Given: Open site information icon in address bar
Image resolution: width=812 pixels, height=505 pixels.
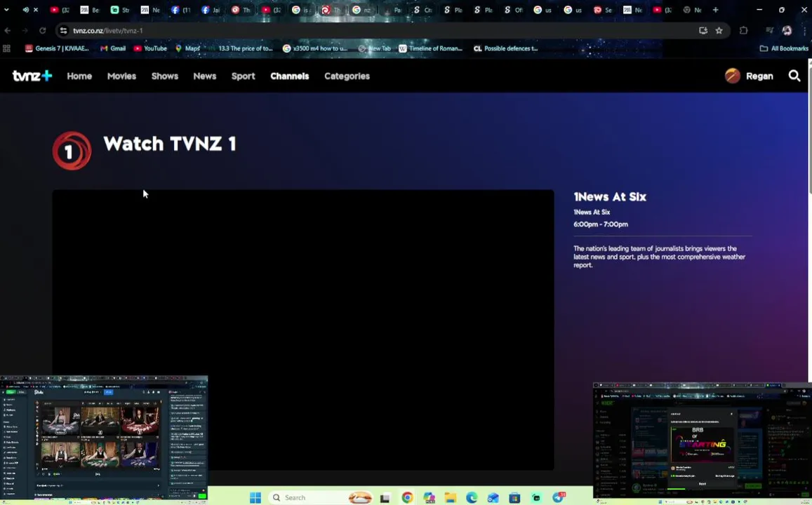Looking at the screenshot, I should (63, 31).
